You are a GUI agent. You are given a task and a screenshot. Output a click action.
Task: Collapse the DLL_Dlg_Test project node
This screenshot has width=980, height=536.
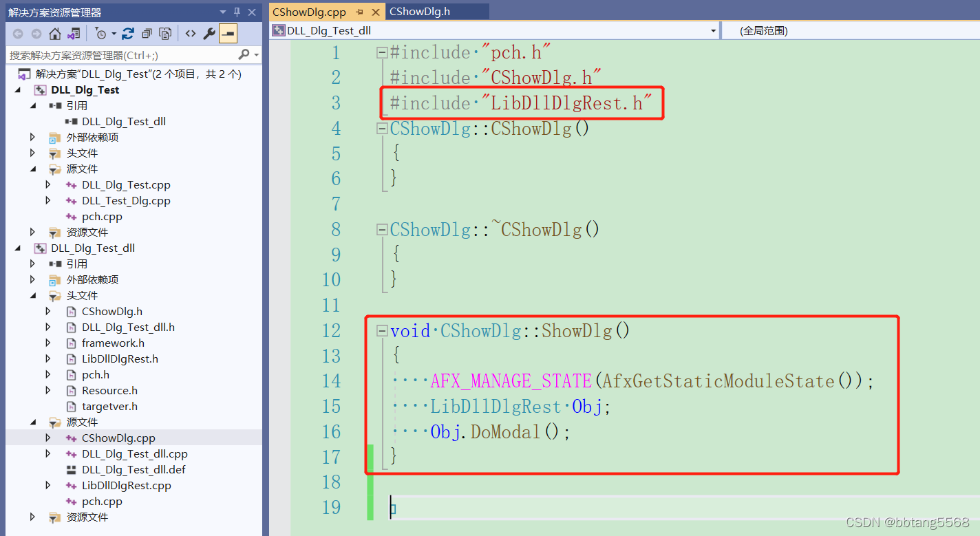pyautogui.click(x=19, y=90)
